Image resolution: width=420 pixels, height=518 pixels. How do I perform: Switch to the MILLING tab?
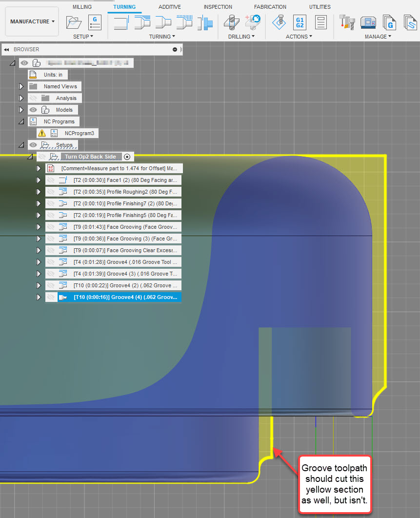(81, 6)
